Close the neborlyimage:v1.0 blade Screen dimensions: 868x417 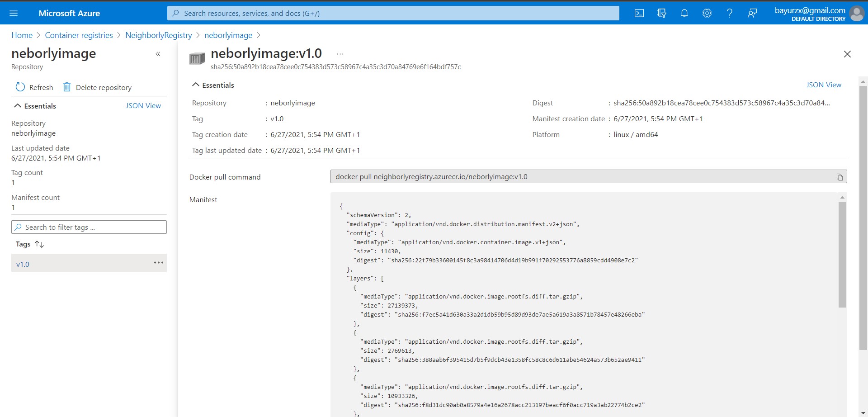click(847, 54)
